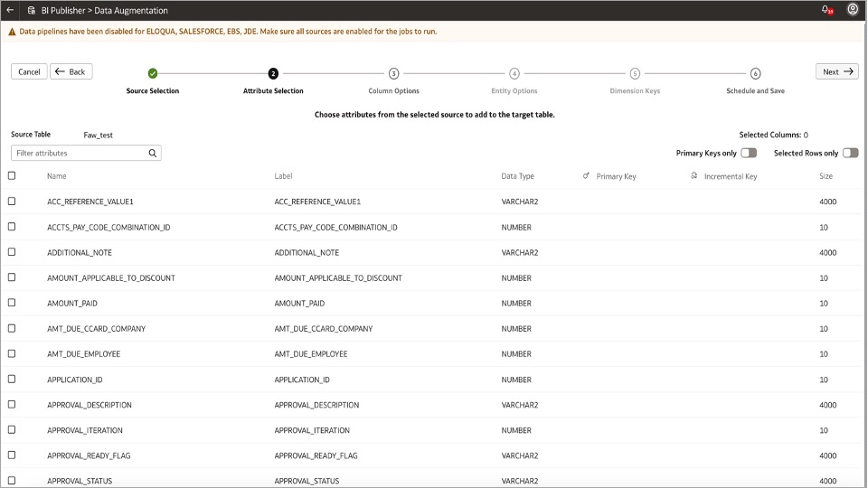Click the Next button
This screenshot has width=868, height=488.
[837, 71]
